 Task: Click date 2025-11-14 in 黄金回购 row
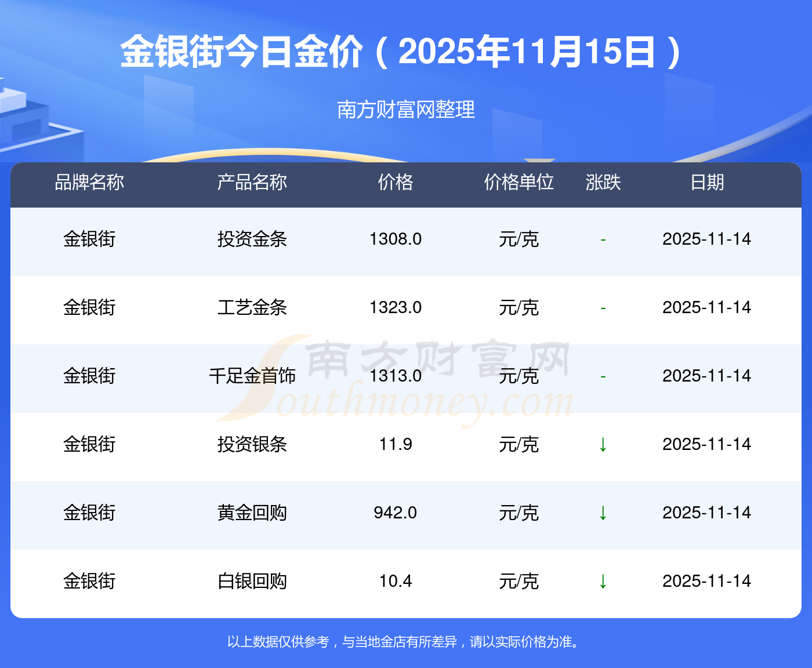[x=707, y=513]
